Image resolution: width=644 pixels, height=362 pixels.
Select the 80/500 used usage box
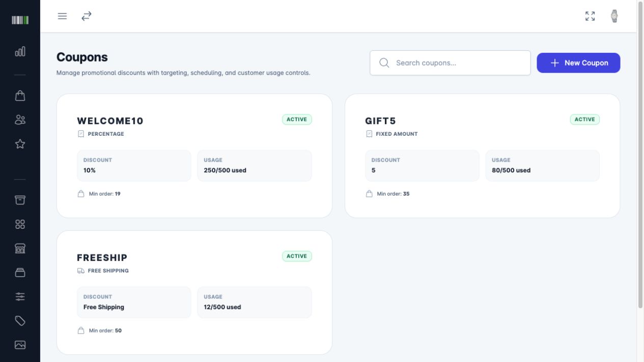pyautogui.click(x=542, y=166)
